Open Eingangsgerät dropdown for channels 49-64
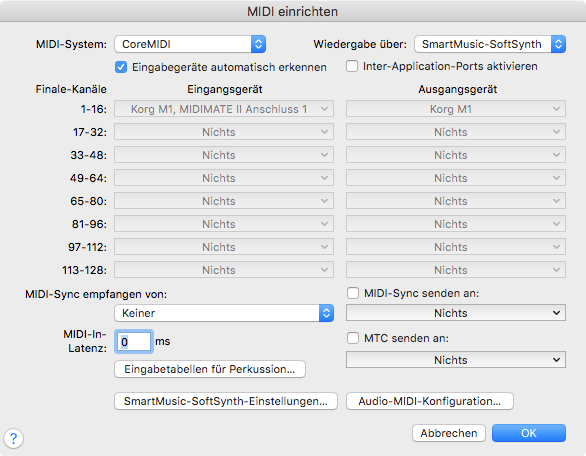 (224, 178)
